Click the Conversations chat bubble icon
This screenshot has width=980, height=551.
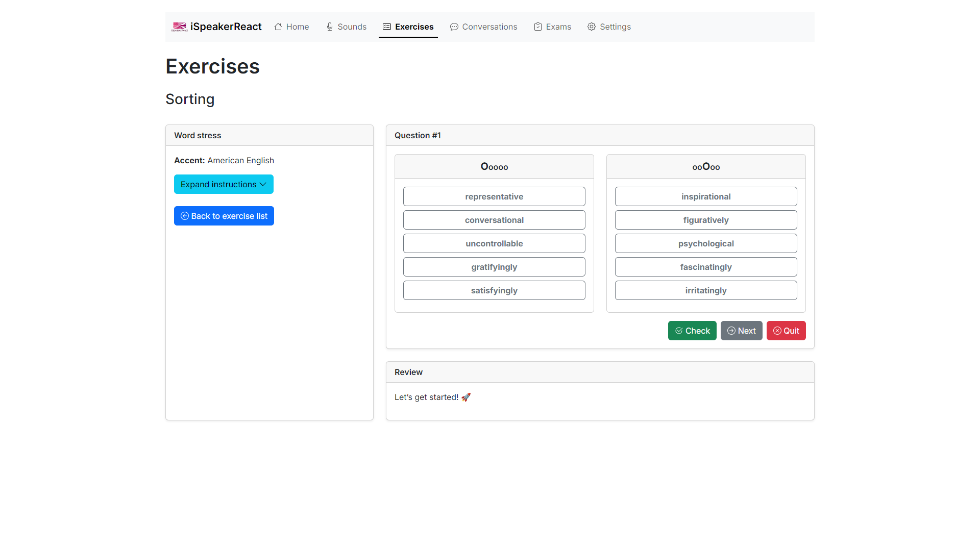[x=454, y=27]
